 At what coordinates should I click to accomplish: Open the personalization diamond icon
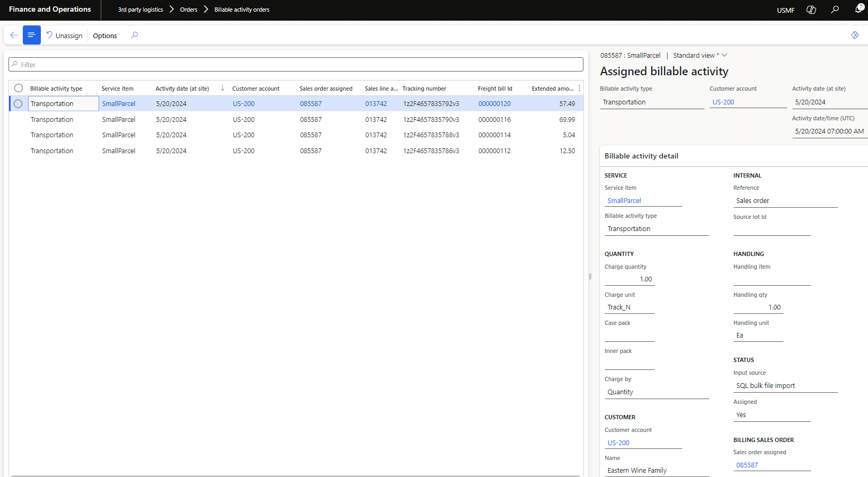pyautogui.click(x=855, y=35)
